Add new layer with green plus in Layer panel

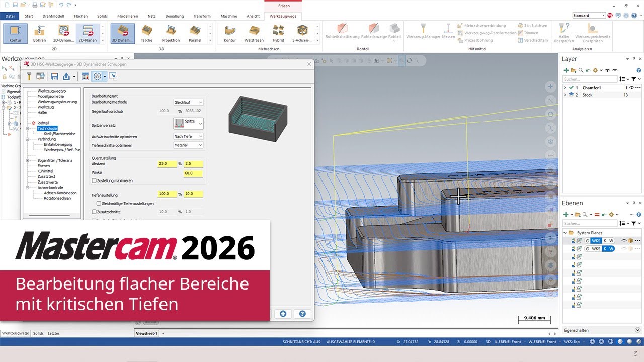click(566, 71)
